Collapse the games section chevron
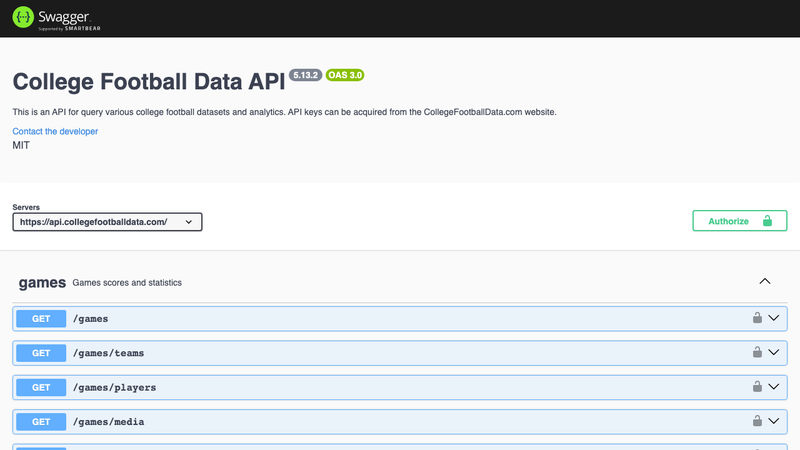 [764, 282]
